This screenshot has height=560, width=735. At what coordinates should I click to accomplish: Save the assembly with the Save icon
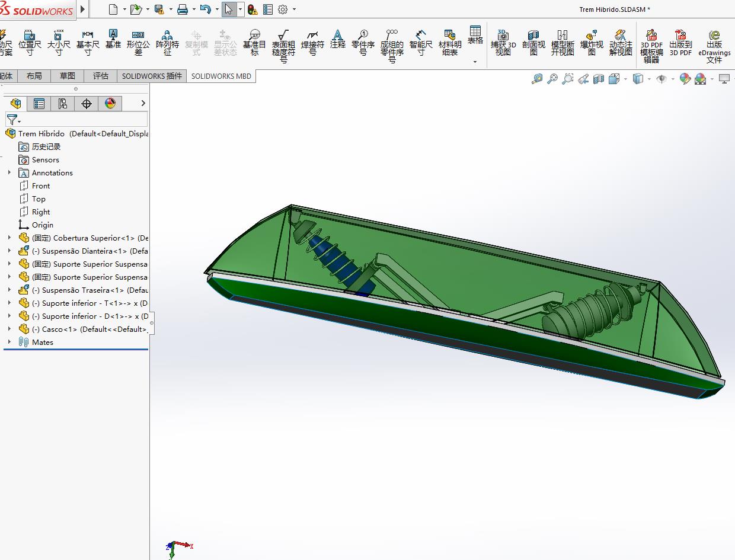coord(159,9)
